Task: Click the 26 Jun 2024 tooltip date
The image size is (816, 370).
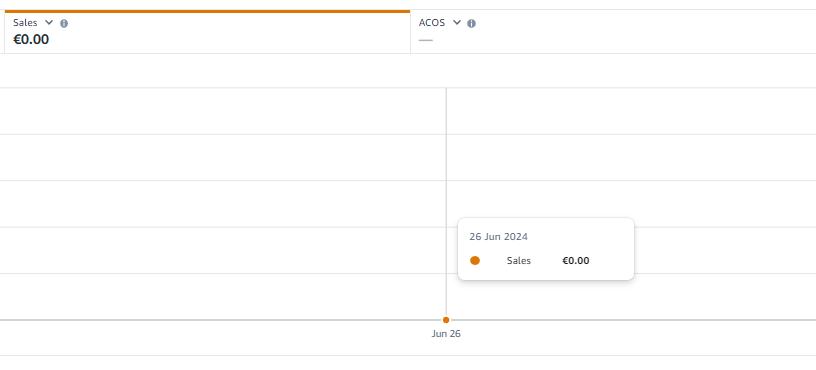Action: [x=499, y=237]
